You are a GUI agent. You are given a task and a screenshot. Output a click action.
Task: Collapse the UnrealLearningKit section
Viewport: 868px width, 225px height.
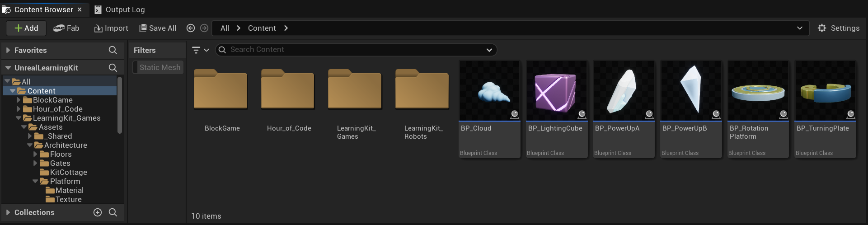point(8,68)
